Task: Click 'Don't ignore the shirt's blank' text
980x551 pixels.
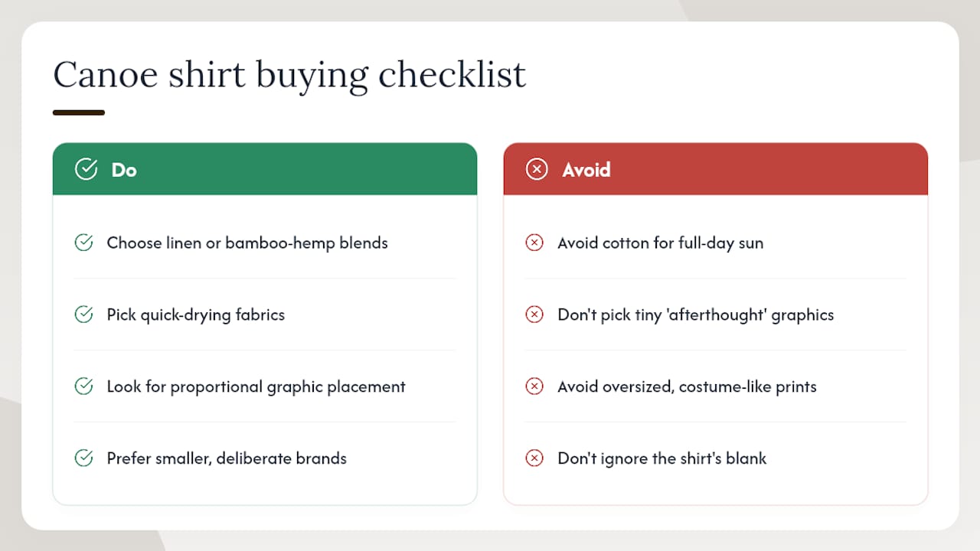Action: click(662, 458)
